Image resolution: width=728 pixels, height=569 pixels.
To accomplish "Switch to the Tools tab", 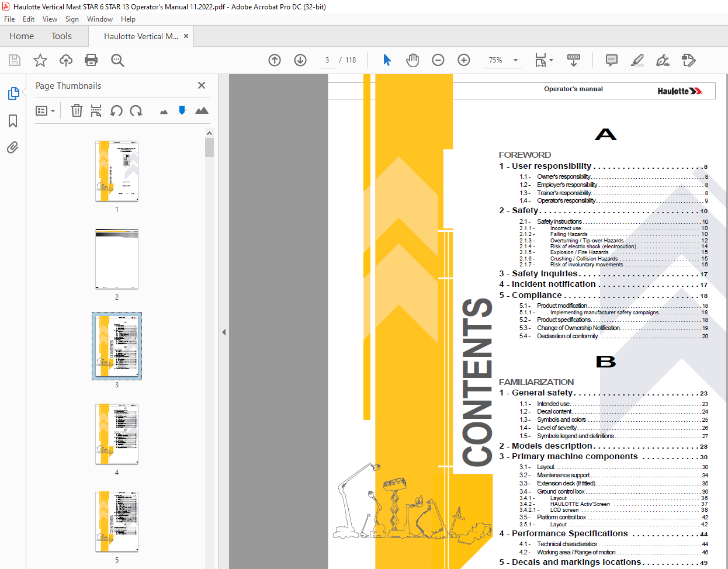I will tap(61, 36).
